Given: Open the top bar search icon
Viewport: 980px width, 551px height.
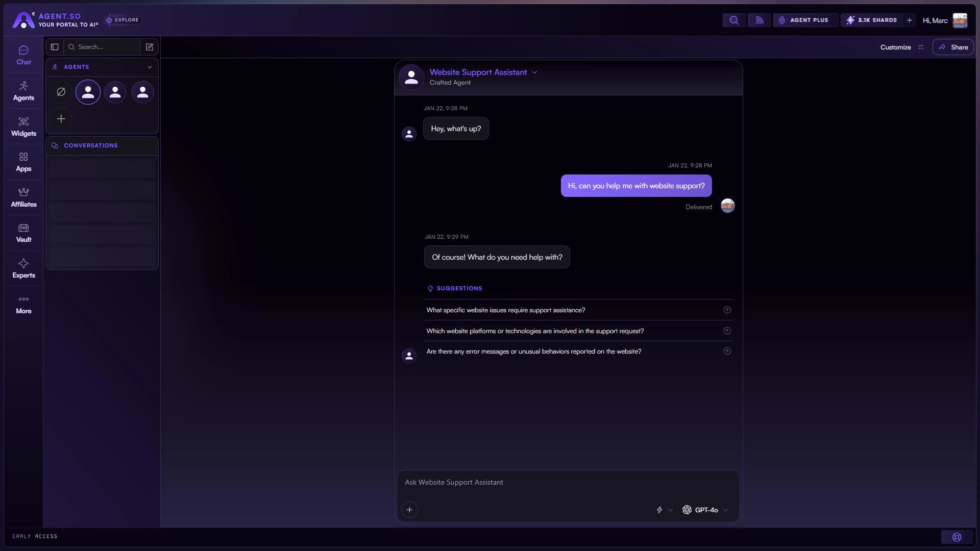Looking at the screenshot, I should click(x=733, y=20).
